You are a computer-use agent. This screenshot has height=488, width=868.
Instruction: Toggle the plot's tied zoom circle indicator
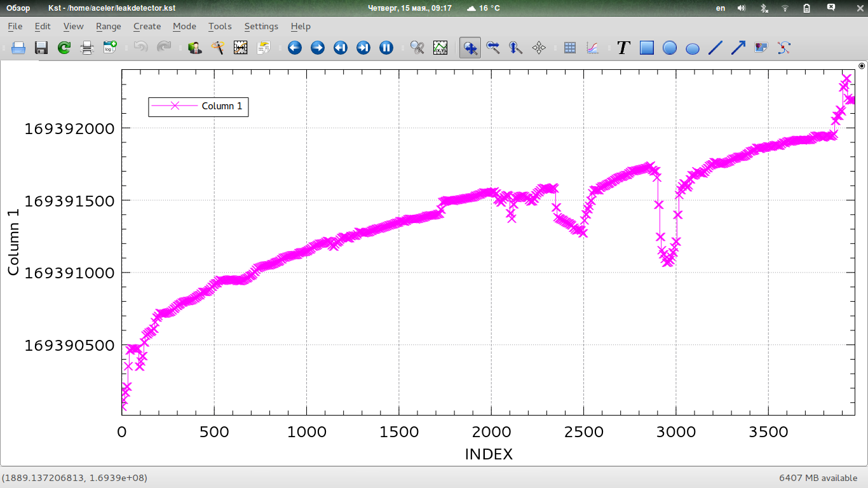[x=862, y=65]
